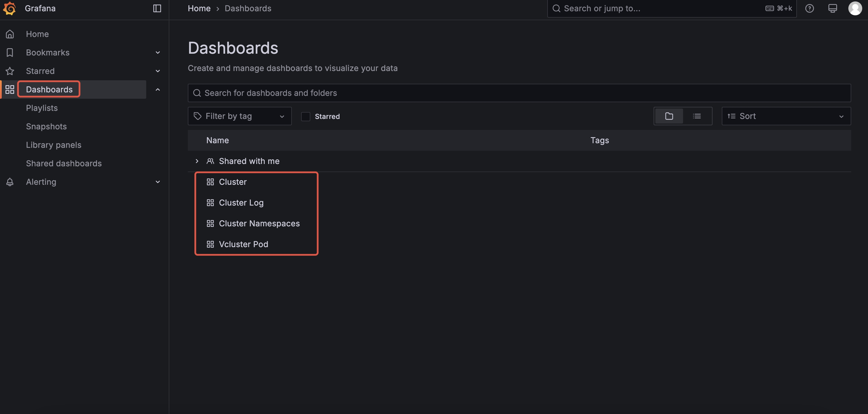Open the user profile avatar

855,8
